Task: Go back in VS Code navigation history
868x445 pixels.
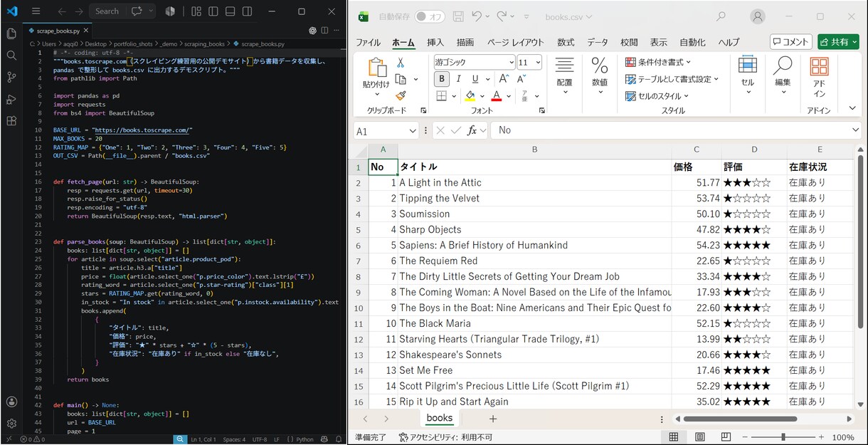Action: 61,11
